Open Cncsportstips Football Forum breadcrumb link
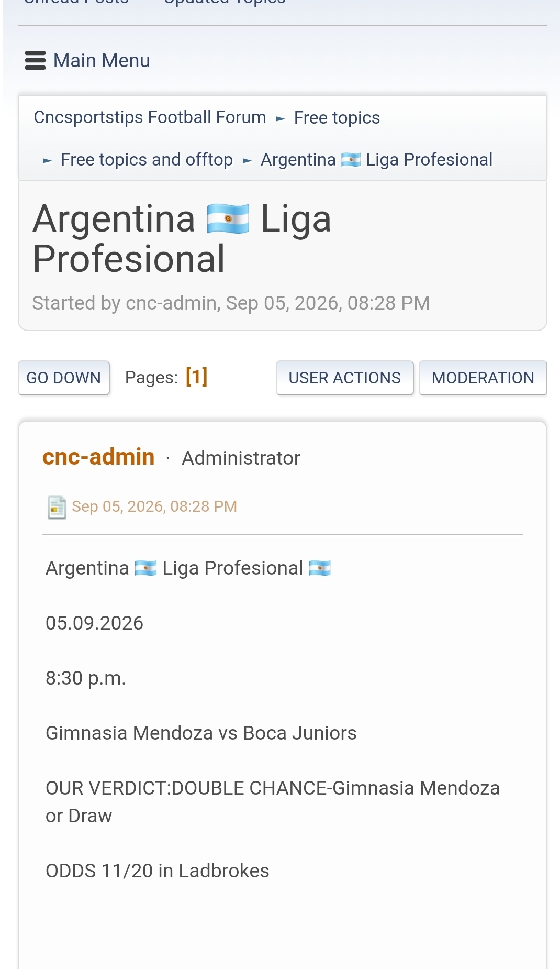The image size is (560, 969). 150,117
